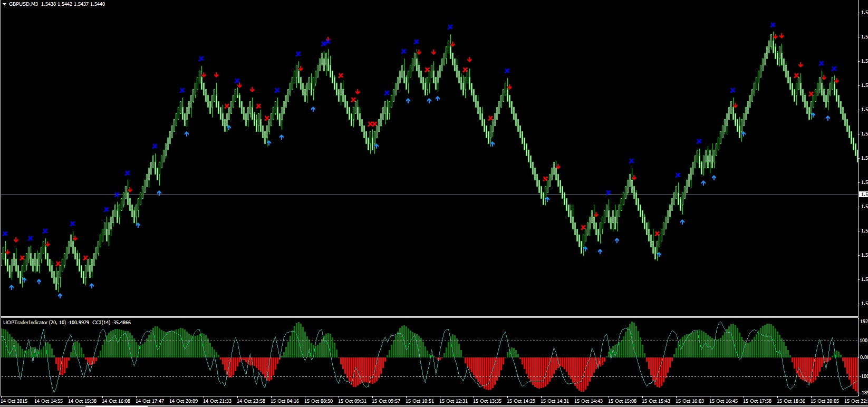Click the GBPUSD,M3 chart symbol label

[23, 4]
